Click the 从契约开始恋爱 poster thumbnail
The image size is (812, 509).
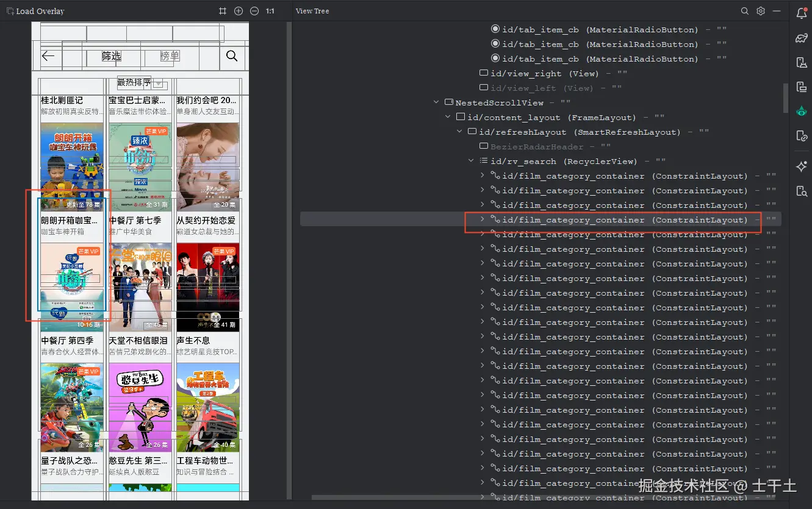tap(207, 166)
